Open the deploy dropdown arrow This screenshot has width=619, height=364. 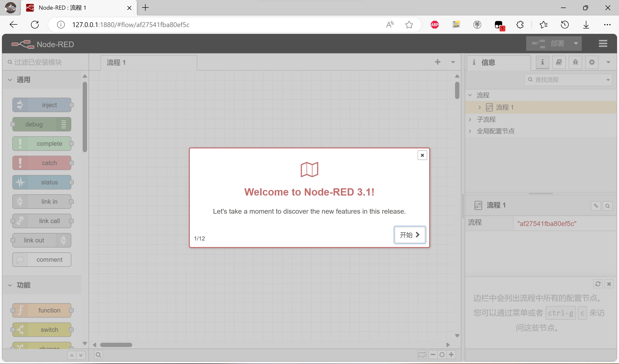[x=576, y=44]
